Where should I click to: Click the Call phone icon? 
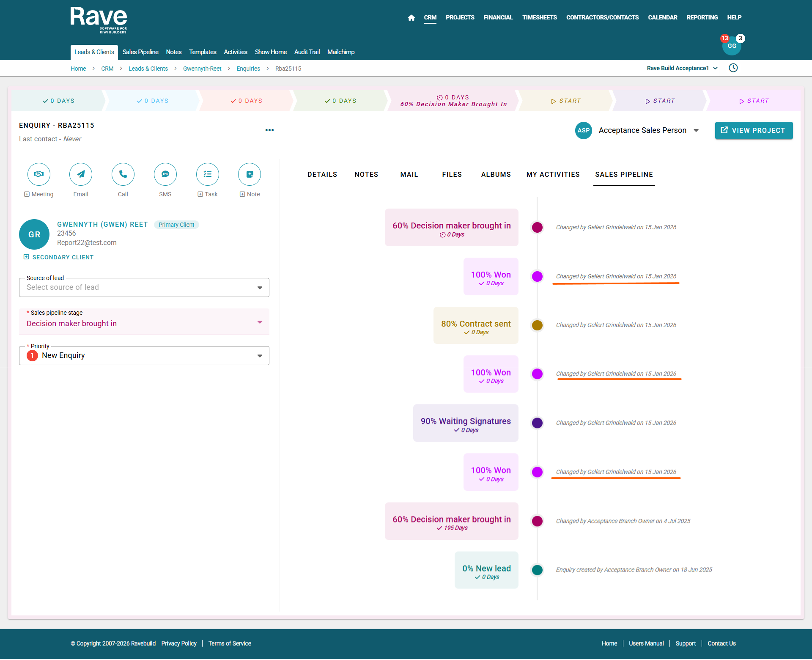click(123, 174)
